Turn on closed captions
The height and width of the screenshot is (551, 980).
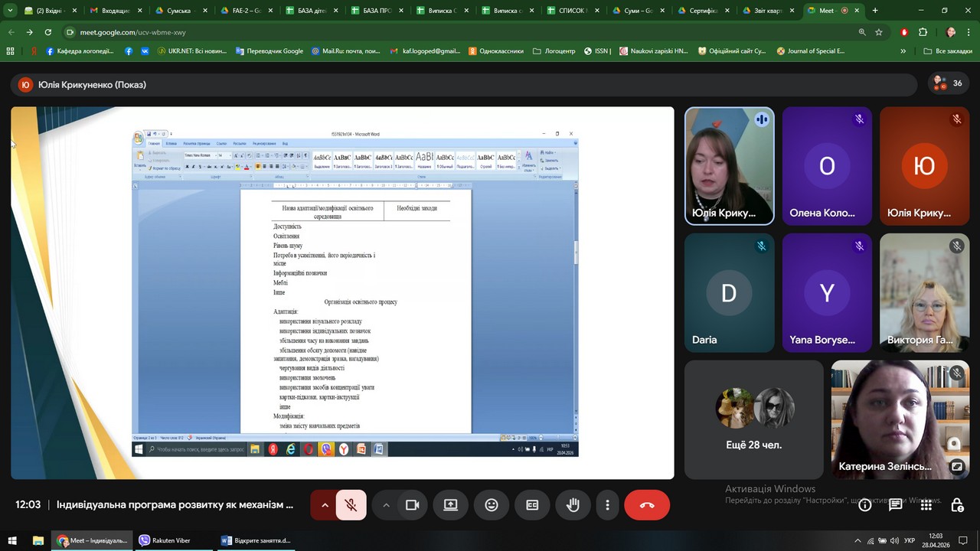pyautogui.click(x=532, y=505)
